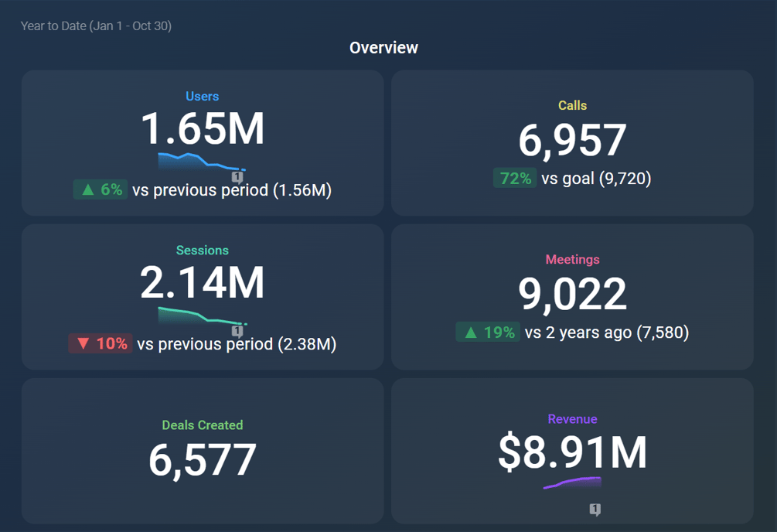Select the green Sessions sparkline chart
This screenshot has height=532, width=777.
201,317
